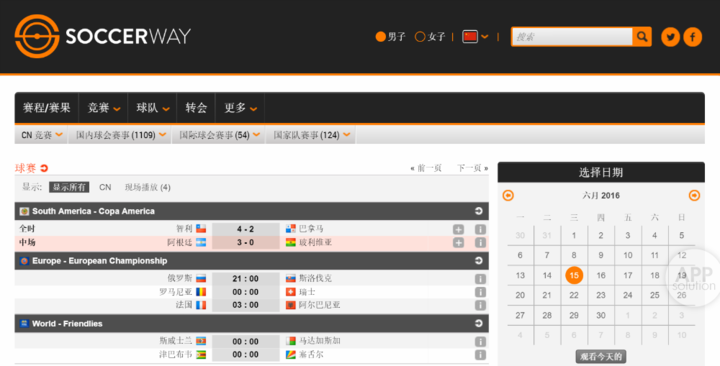Select the 男子 radio option
The height and width of the screenshot is (366, 720).
[x=390, y=37]
